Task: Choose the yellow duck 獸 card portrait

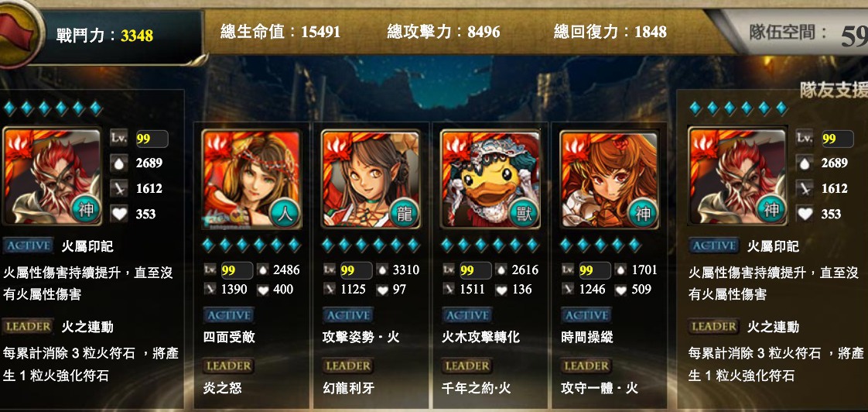Action: point(490,179)
